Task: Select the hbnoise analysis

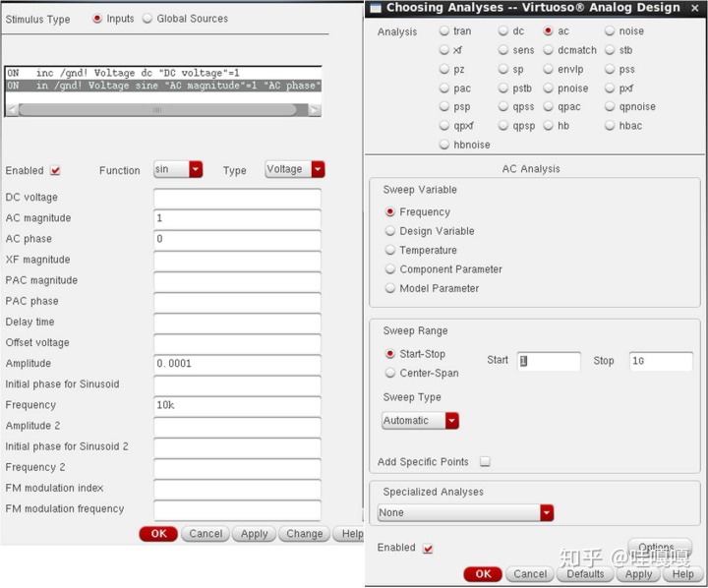Action: click(x=444, y=145)
